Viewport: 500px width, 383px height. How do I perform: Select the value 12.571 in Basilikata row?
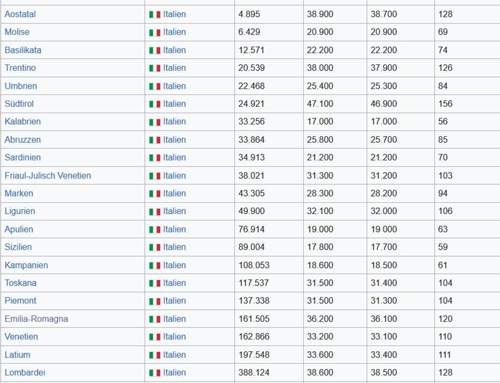point(251,50)
